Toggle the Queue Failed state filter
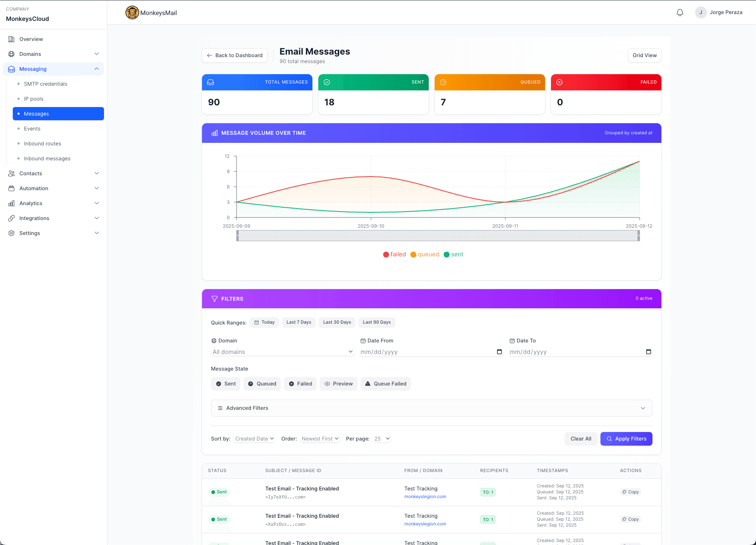 tap(386, 384)
